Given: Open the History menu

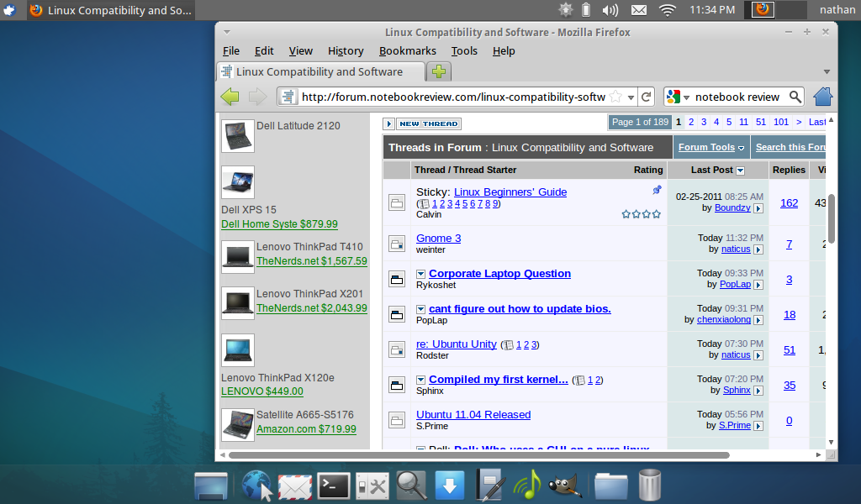Looking at the screenshot, I should 346,51.
